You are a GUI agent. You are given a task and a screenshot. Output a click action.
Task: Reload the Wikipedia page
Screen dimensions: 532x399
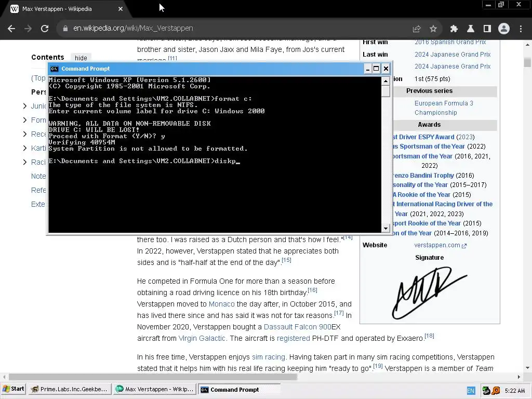click(x=45, y=29)
